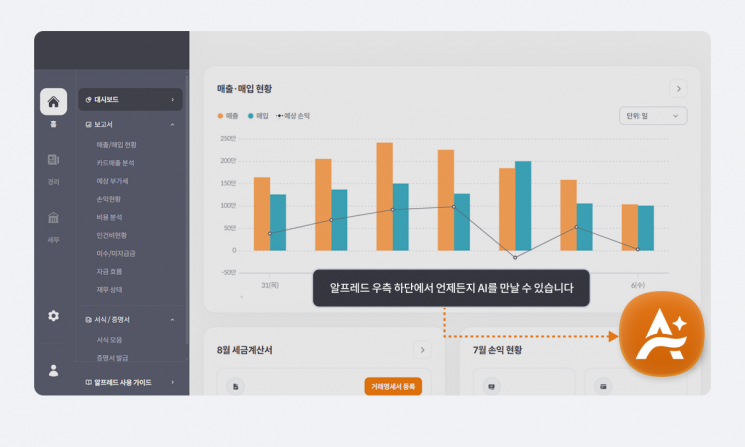
Task: Click 거래명세서 등록 button
Action: 393,387
